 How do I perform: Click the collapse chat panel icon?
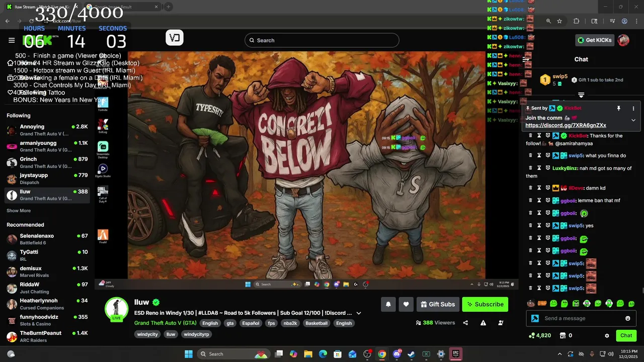[x=526, y=59]
